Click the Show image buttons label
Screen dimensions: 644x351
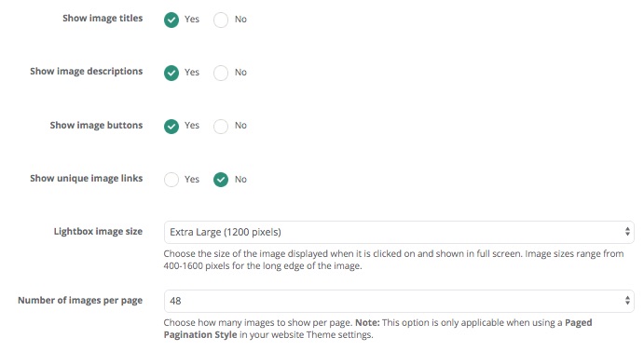(x=96, y=125)
